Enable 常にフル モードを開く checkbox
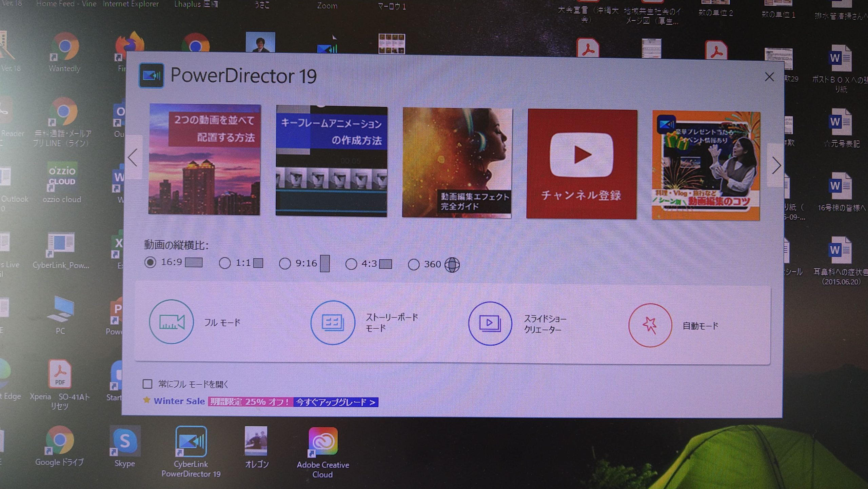 point(147,384)
